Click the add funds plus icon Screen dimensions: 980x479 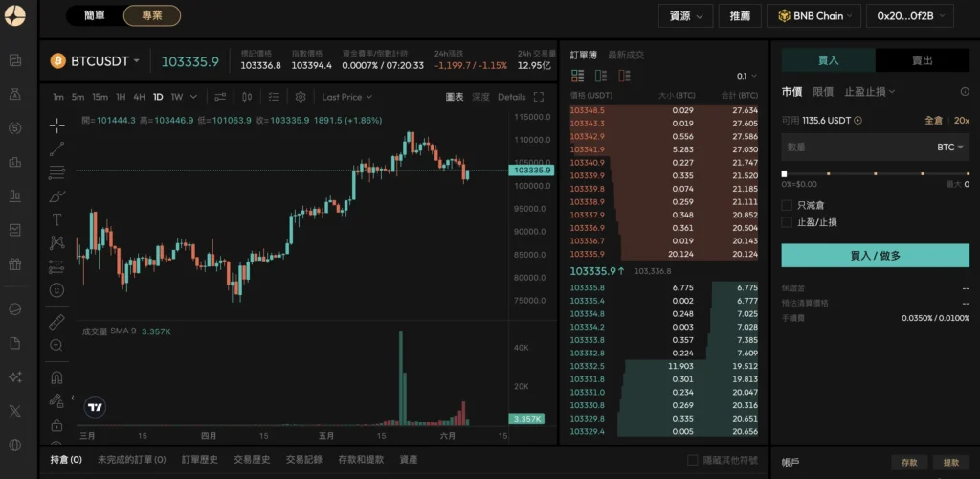[858, 121]
